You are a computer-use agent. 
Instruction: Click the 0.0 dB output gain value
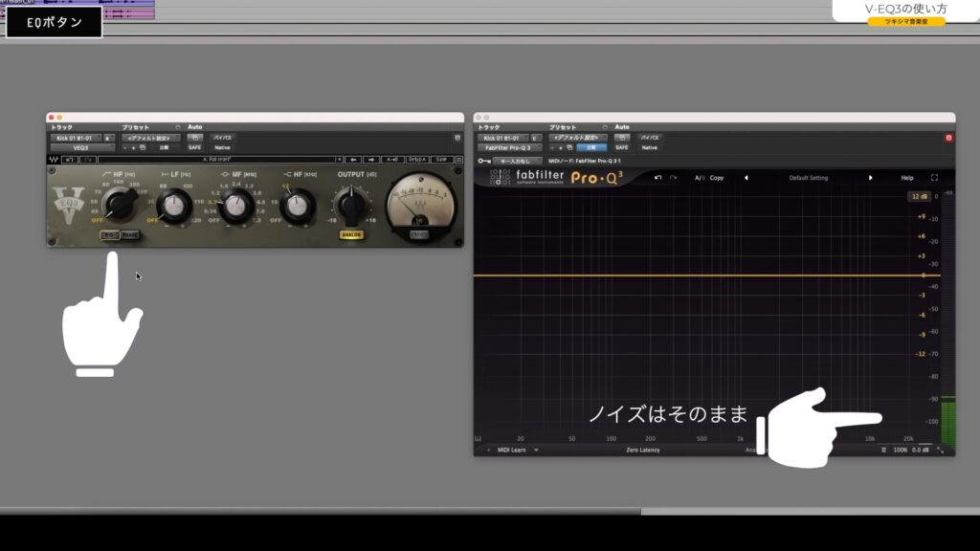tap(920, 450)
